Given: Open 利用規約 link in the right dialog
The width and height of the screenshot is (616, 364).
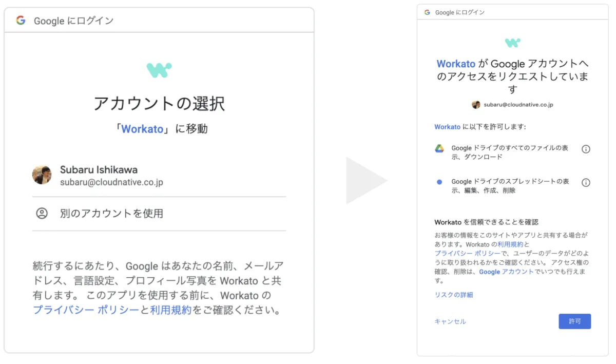Looking at the screenshot, I should tap(510, 245).
